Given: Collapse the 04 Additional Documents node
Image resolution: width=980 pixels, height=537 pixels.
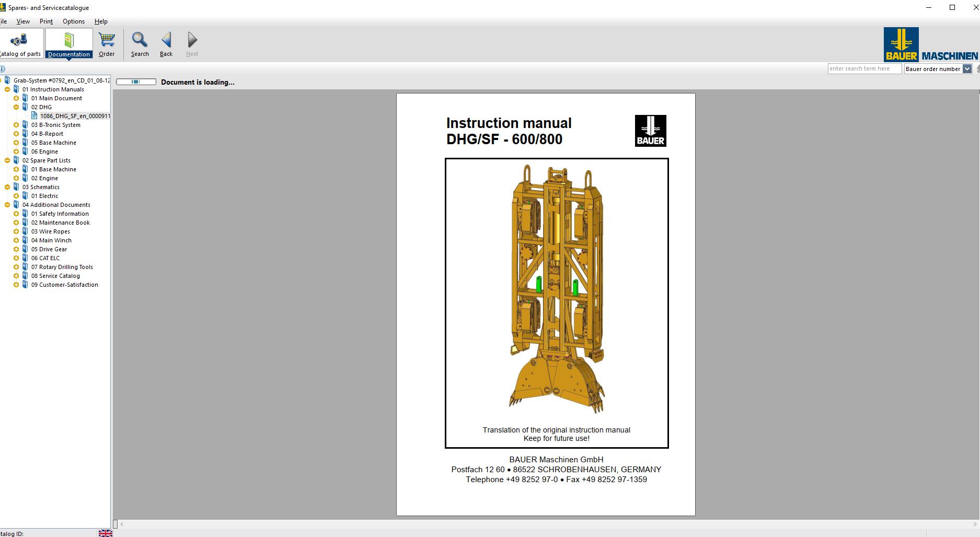Looking at the screenshot, I should 7,205.
